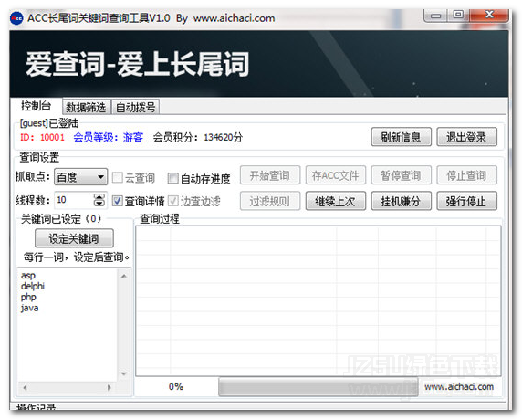Switch to the 控制台 tab
The width and height of the screenshot is (522, 420).
tap(36, 106)
